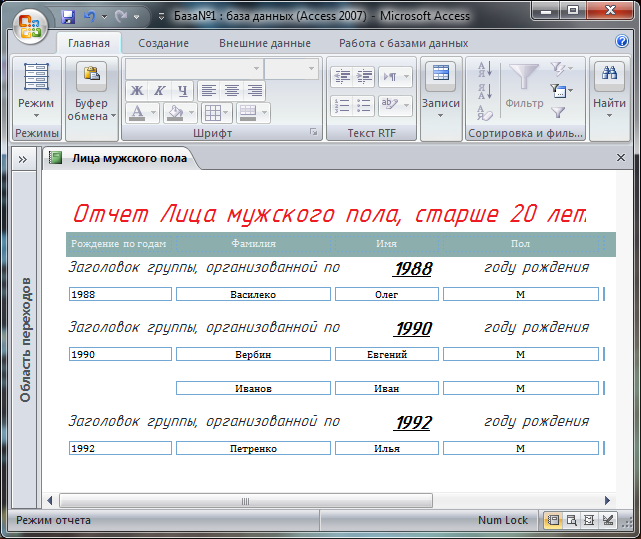
Task: Increase the list indent level
Action: pyautogui.click(x=364, y=76)
